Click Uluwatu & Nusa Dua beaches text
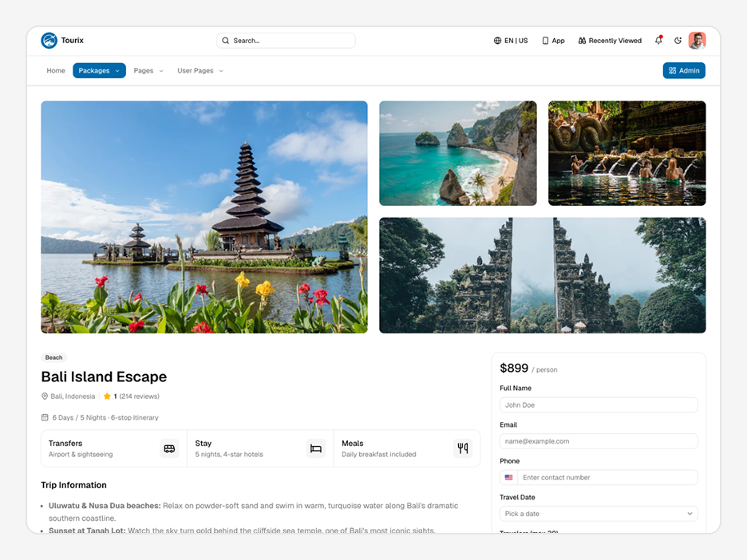Viewport: 747px width, 560px height. tap(105, 505)
